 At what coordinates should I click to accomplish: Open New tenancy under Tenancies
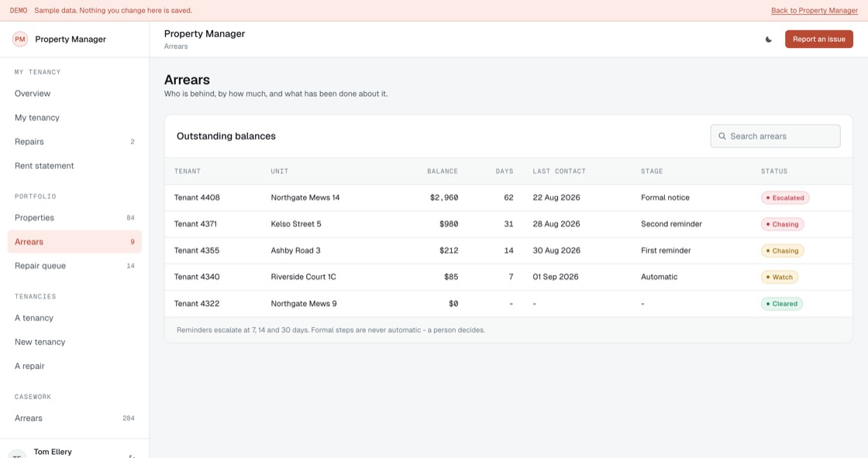point(74,342)
